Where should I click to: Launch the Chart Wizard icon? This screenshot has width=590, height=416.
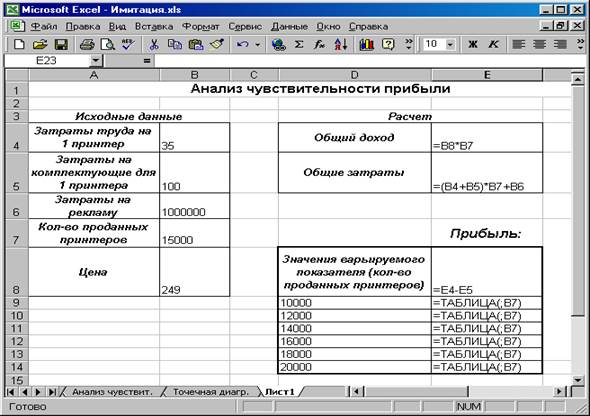[366, 44]
